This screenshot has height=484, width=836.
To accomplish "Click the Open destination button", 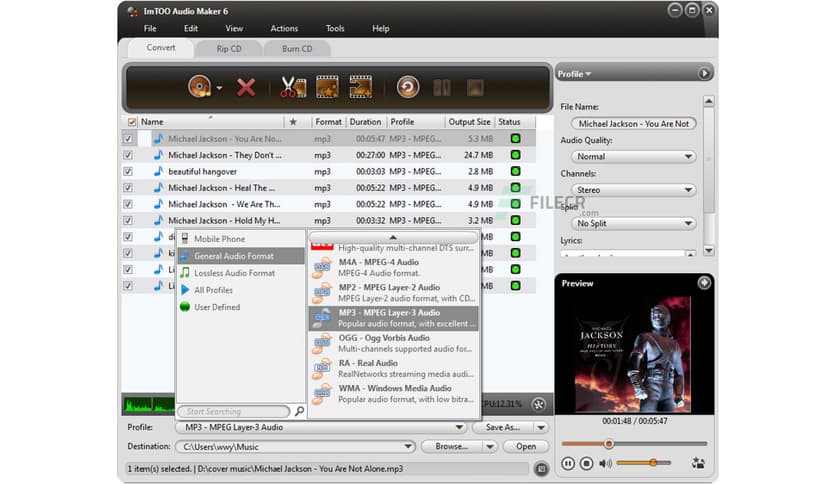I will pyautogui.click(x=526, y=447).
